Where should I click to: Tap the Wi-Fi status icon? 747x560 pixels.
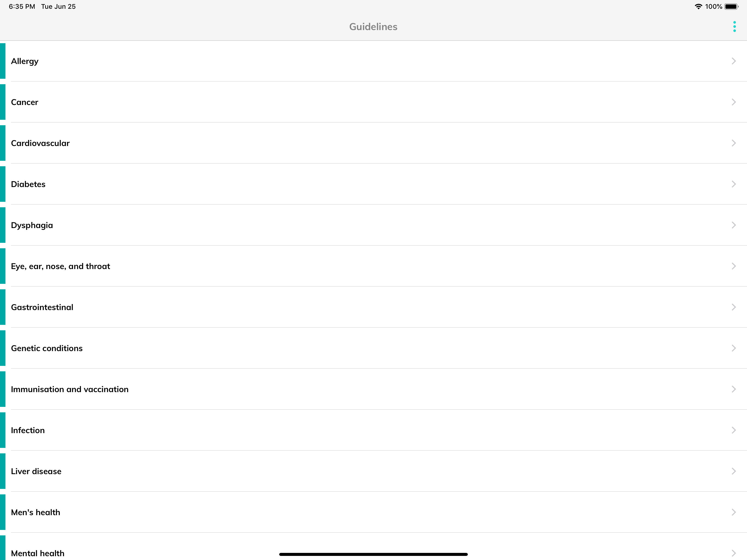(x=698, y=7)
